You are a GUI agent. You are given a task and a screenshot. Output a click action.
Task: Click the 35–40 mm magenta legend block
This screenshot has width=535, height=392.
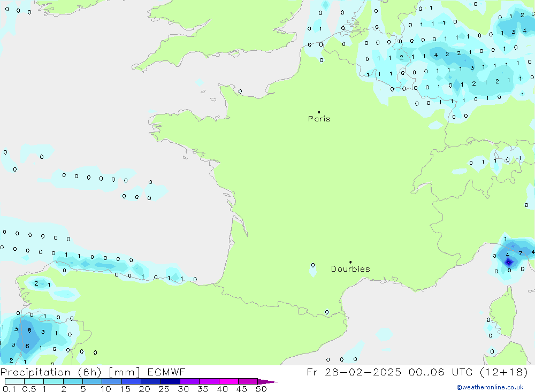[x=209, y=381]
